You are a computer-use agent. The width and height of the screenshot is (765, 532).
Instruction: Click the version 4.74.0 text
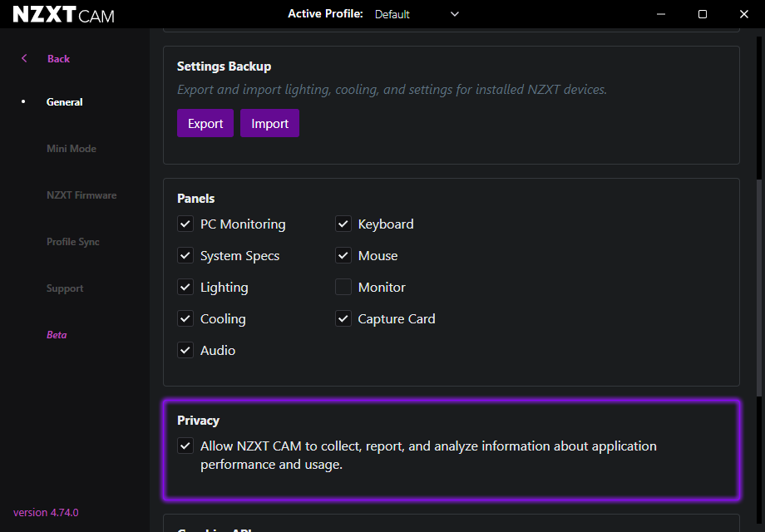click(x=46, y=513)
